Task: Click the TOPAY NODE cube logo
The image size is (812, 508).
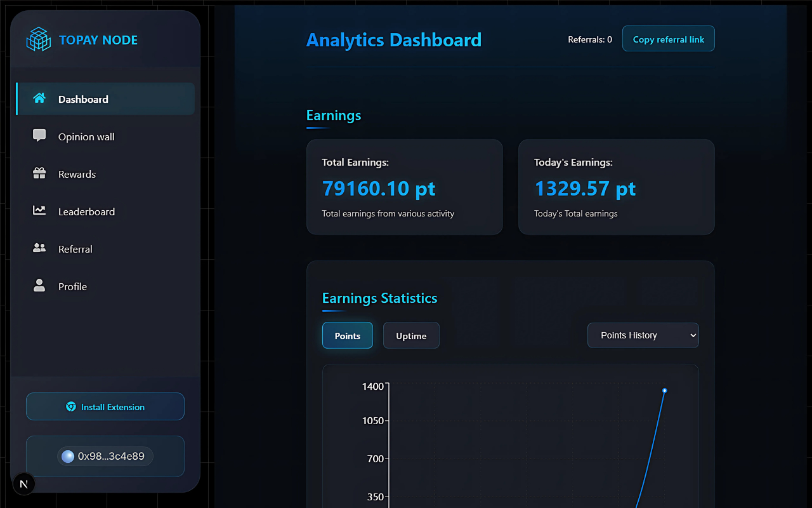Action: [38, 39]
